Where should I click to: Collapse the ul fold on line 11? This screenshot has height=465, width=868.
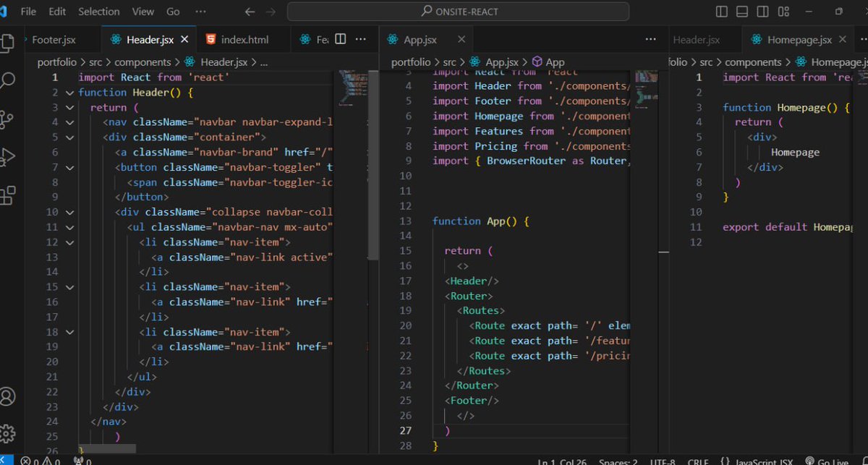point(70,227)
